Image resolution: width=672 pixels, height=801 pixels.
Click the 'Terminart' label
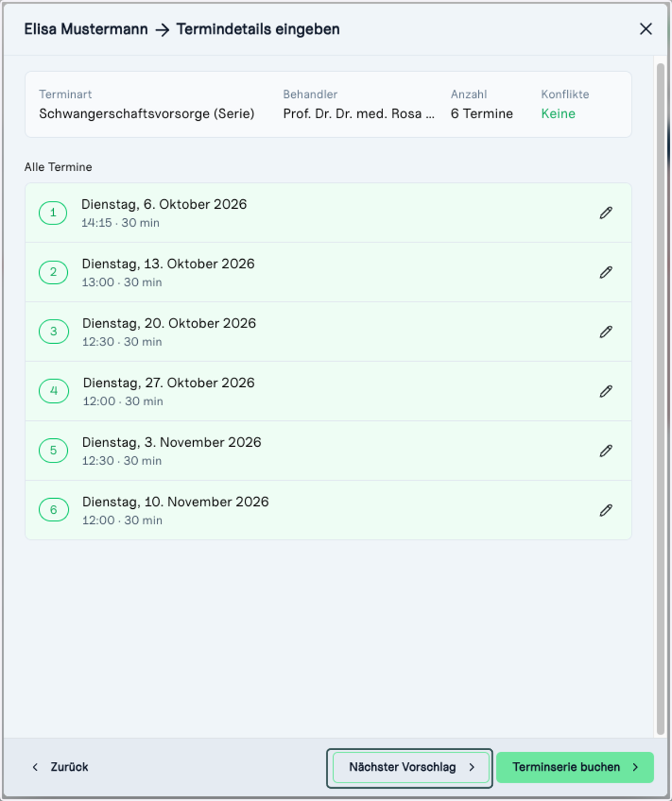click(66, 94)
